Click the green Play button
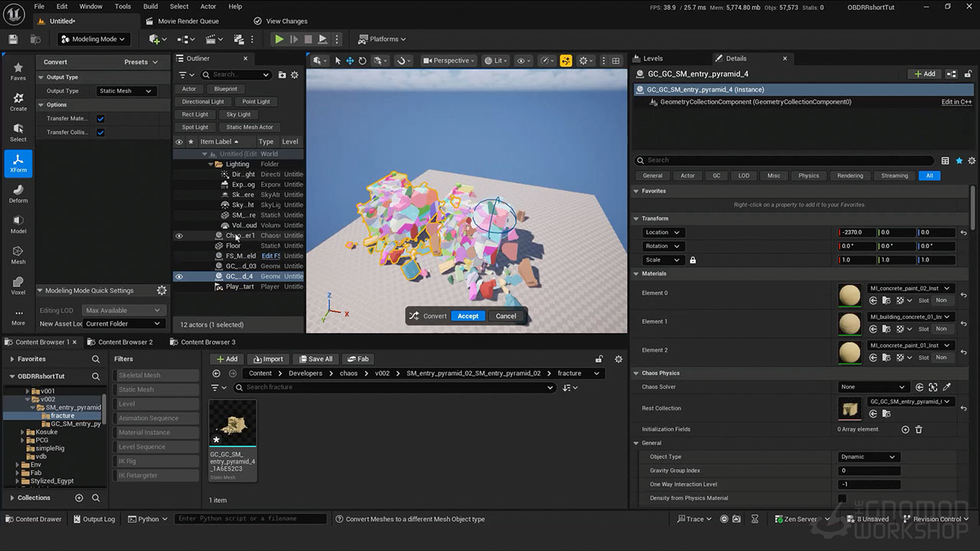 [279, 39]
